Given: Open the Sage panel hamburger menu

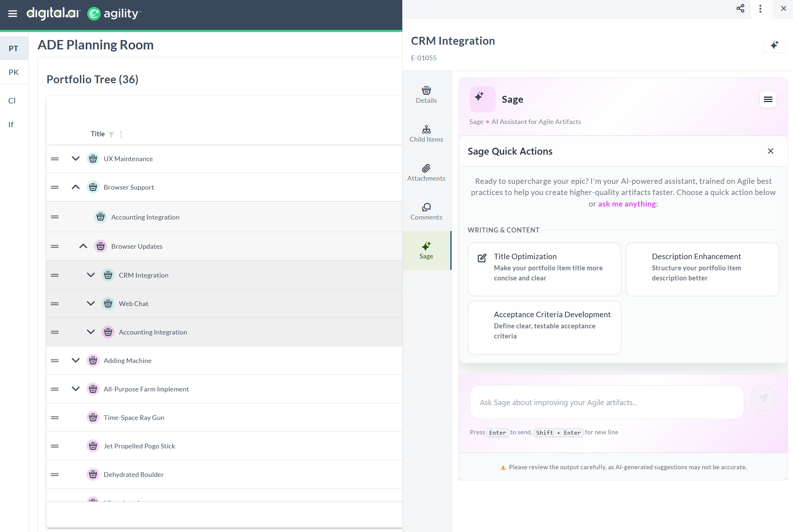Looking at the screenshot, I should (768, 99).
